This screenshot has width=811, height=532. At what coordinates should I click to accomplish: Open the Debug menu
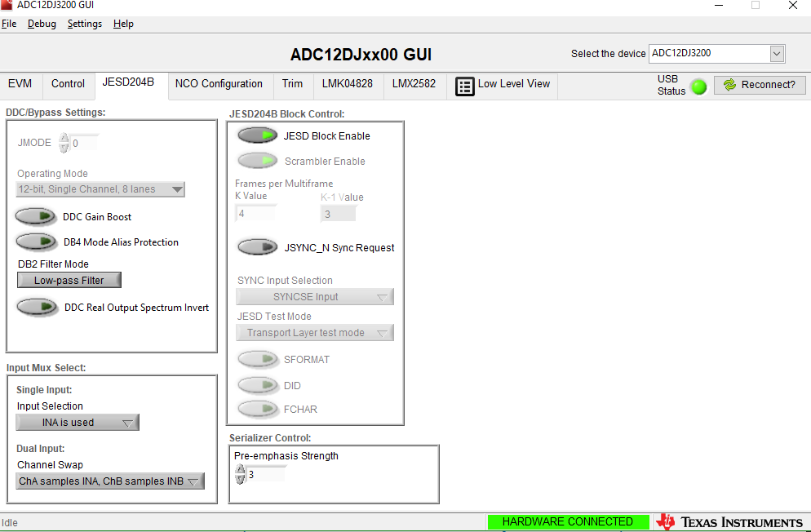42,24
